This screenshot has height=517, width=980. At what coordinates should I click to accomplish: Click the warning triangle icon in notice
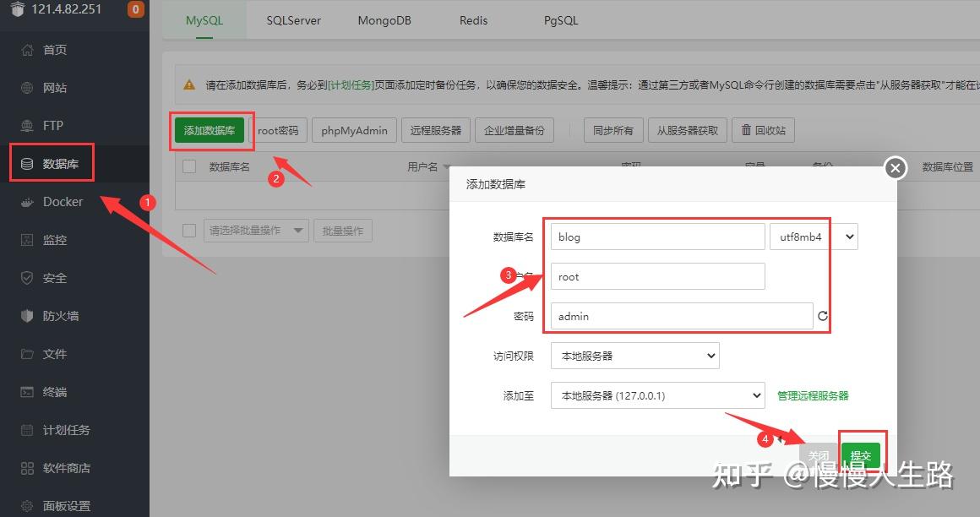click(x=189, y=84)
